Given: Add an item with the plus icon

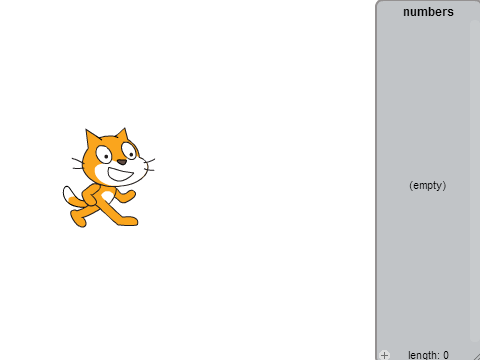Looking at the screenshot, I should [384, 355].
